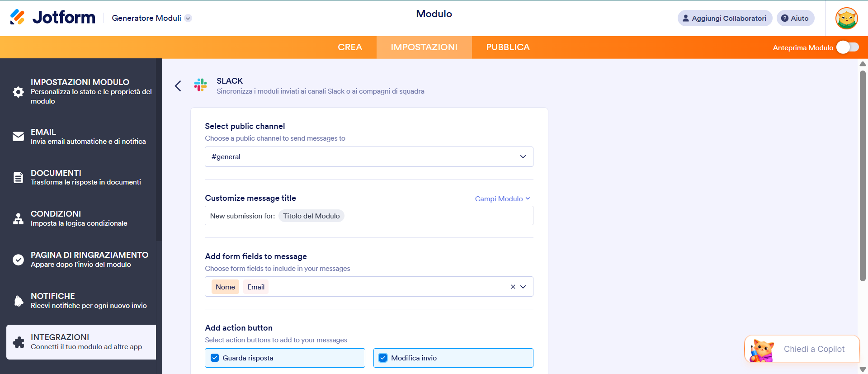The height and width of the screenshot is (374, 868).
Task: Open Pagina di Ringraziamento section
Action: [x=81, y=260]
